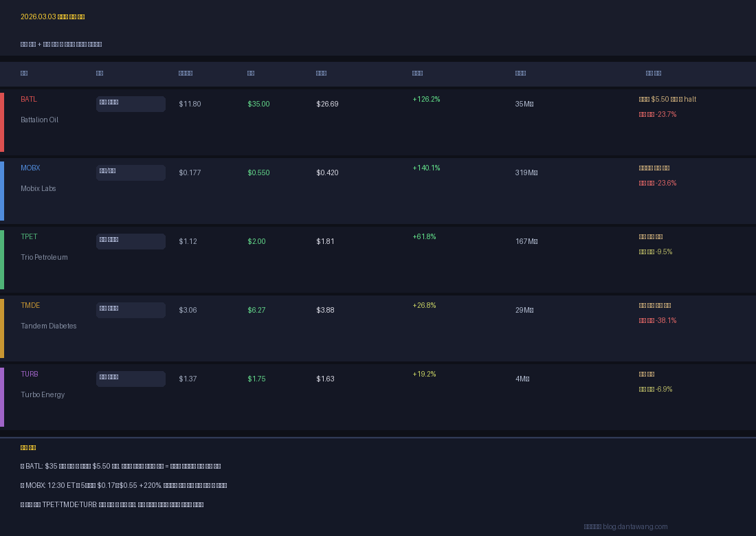Click the $1.12 price cell
756x536 pixels.
click(x=188, y=241)
